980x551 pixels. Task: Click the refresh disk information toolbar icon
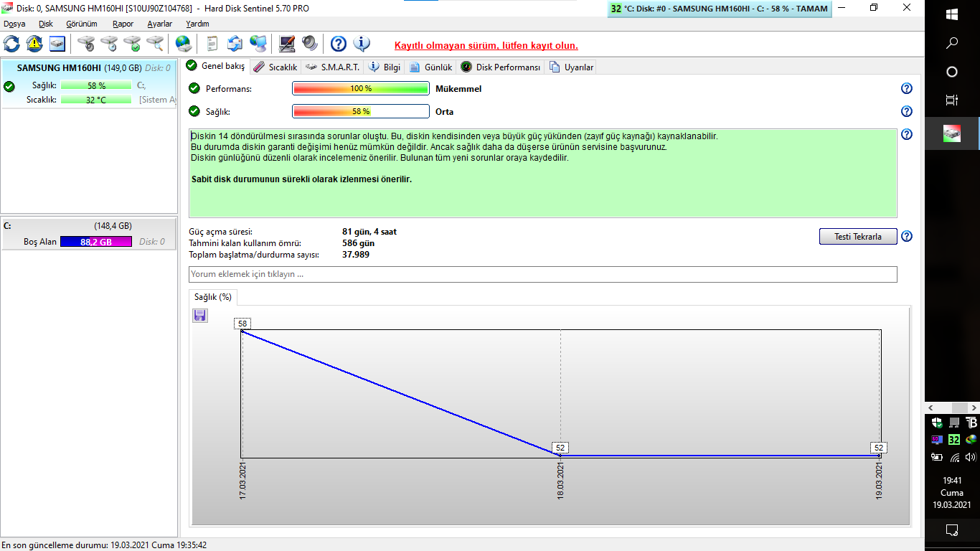click(12, 44)
